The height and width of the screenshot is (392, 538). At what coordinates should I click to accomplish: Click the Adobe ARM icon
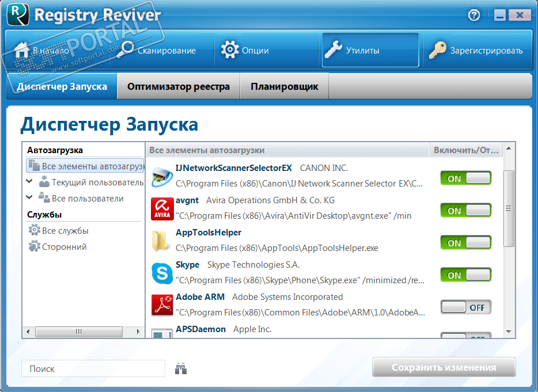pos(162,305)
